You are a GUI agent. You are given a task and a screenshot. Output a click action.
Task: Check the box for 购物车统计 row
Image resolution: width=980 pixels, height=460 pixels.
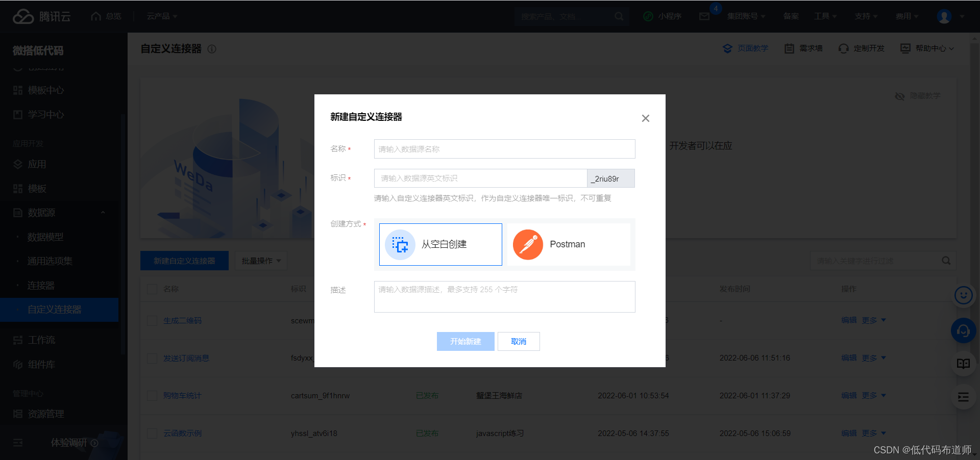click(152, 396)
